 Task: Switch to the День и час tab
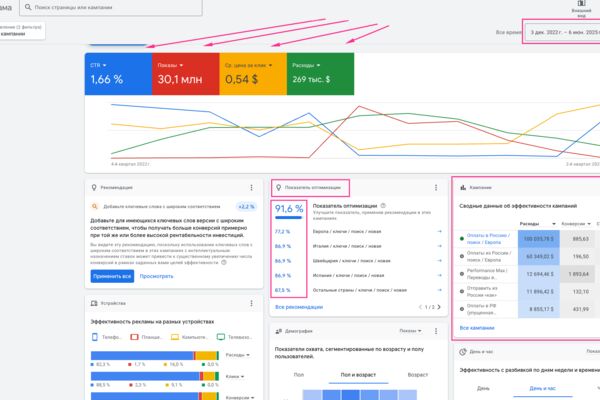pyautogui.click(x=543, y=388)
